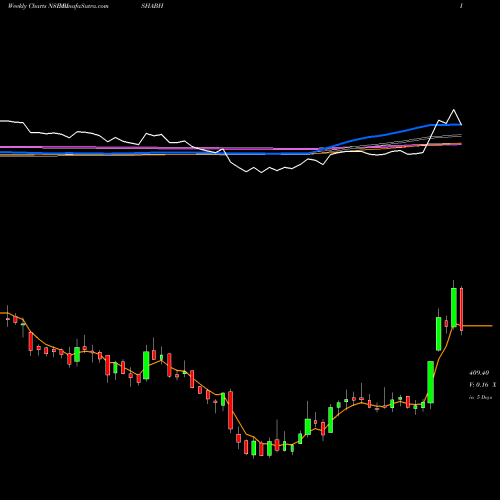The width and height of the screenshot is (500, 500).
Task: Click the 'Weekly Charts' title text
Action: pos(28,6)
